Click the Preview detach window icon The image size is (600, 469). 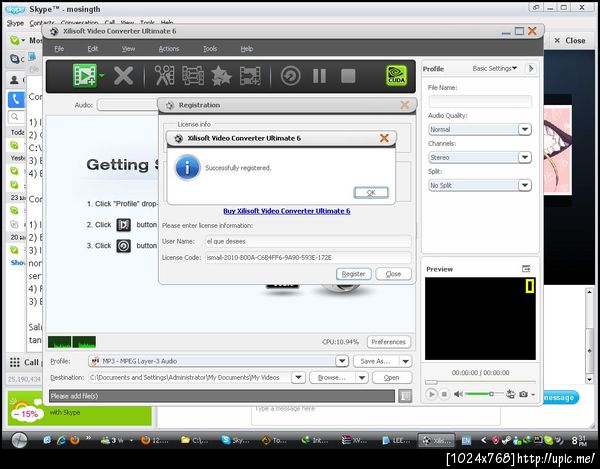pyautogui.click(x=526, y=269)
